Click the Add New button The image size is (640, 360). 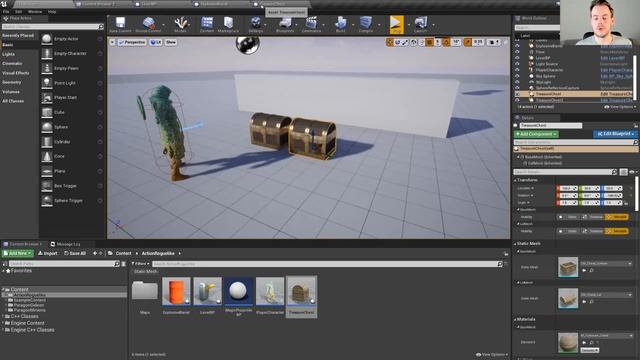(18, 253)
